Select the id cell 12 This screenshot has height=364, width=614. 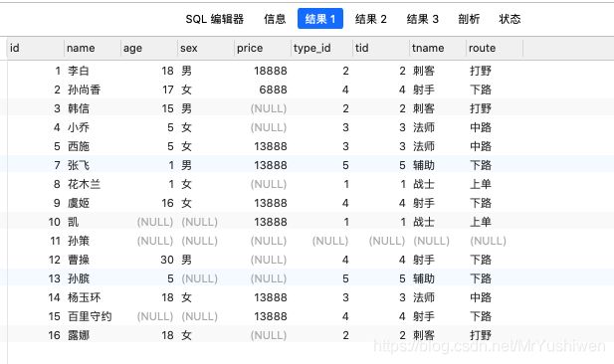55,260
